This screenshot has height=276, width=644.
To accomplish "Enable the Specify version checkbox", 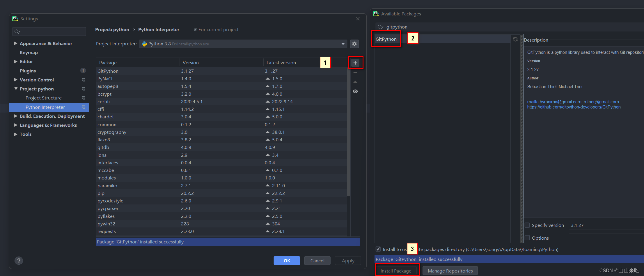I will point(527,225).
